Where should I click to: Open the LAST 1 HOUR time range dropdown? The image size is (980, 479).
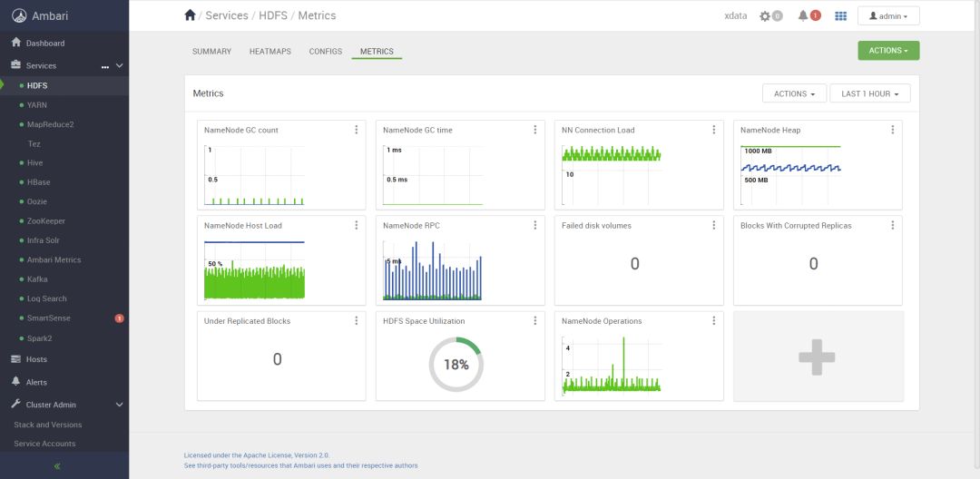click(x=869, y=93)
